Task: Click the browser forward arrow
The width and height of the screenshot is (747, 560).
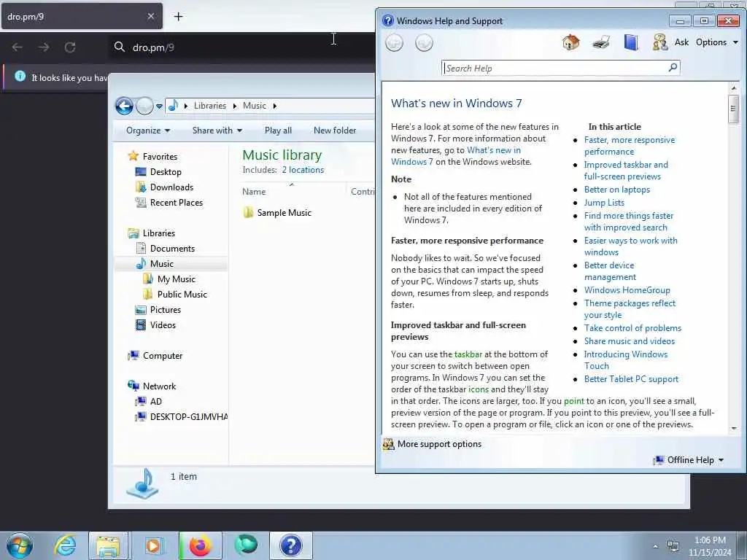Action: point(44,47)
